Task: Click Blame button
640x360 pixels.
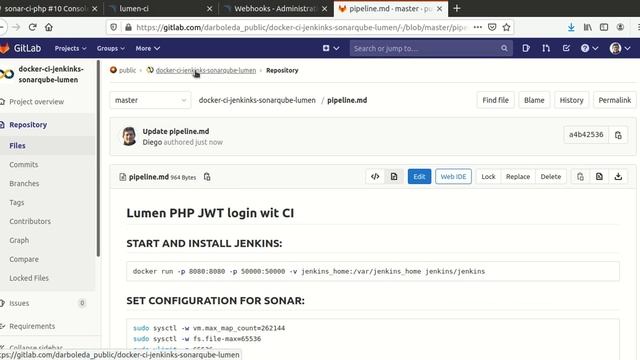Action: pyautogui.click(x=534, y=100)
